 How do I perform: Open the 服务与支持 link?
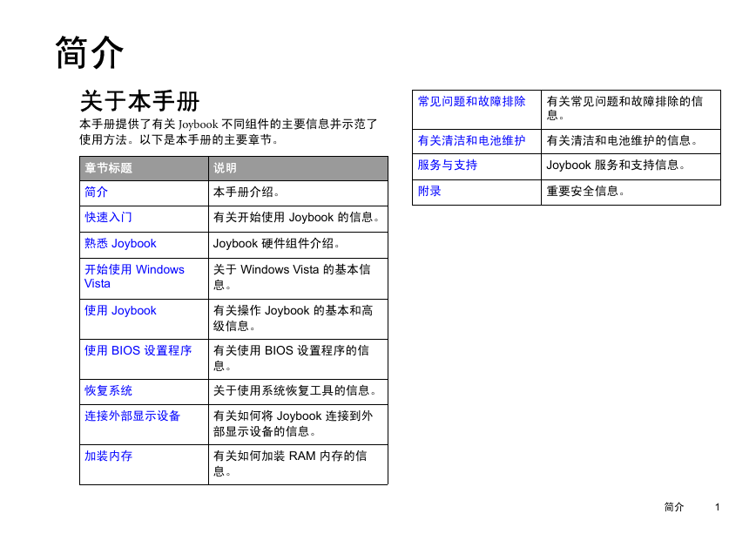click(448, 166)
